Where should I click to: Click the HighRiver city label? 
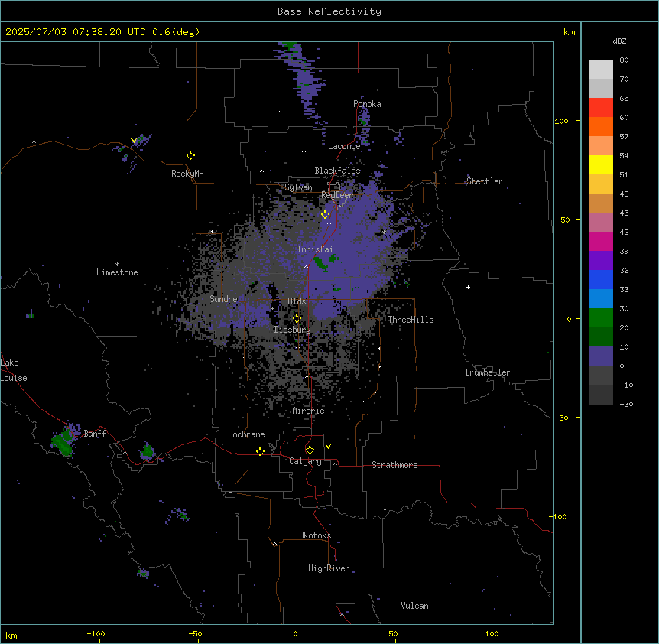click(329, 568)
